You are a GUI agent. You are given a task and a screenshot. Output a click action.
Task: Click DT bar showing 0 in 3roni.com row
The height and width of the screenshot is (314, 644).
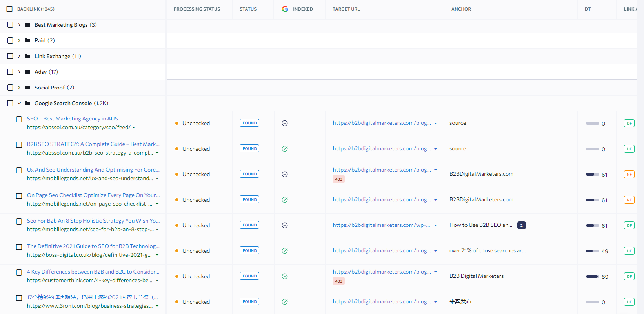(593, 302)
